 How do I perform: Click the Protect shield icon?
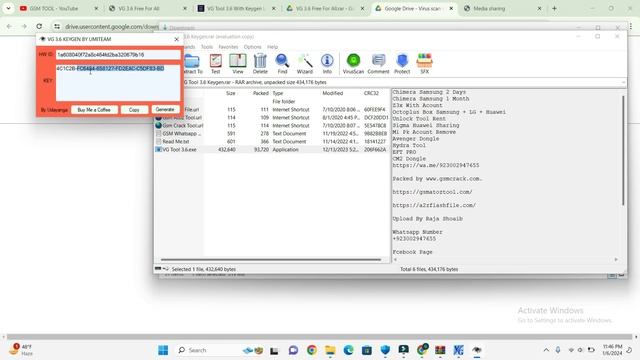coord(402,64)
